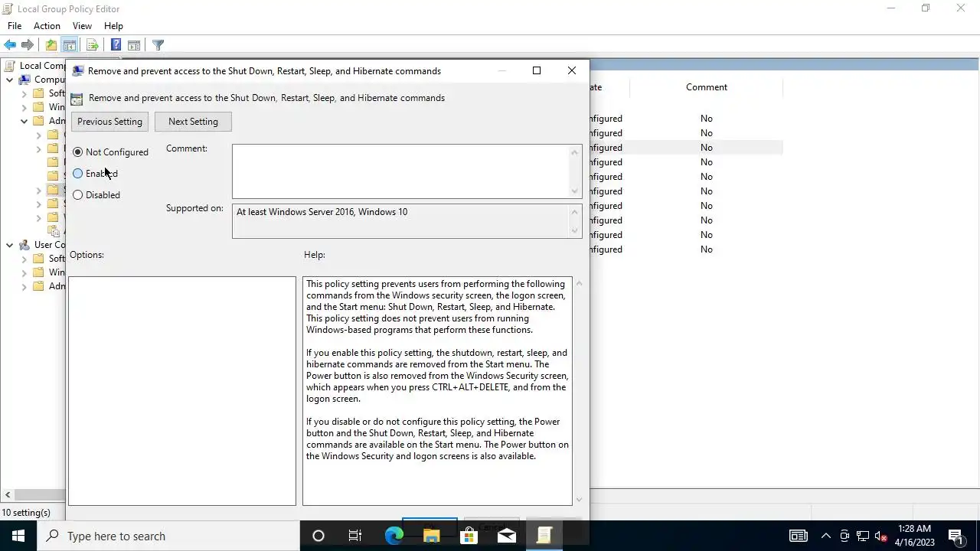This screenshot has width=980, height=551.
Task: Go up one level with the folder arrow icon
Action: click(x=51, y=45)
